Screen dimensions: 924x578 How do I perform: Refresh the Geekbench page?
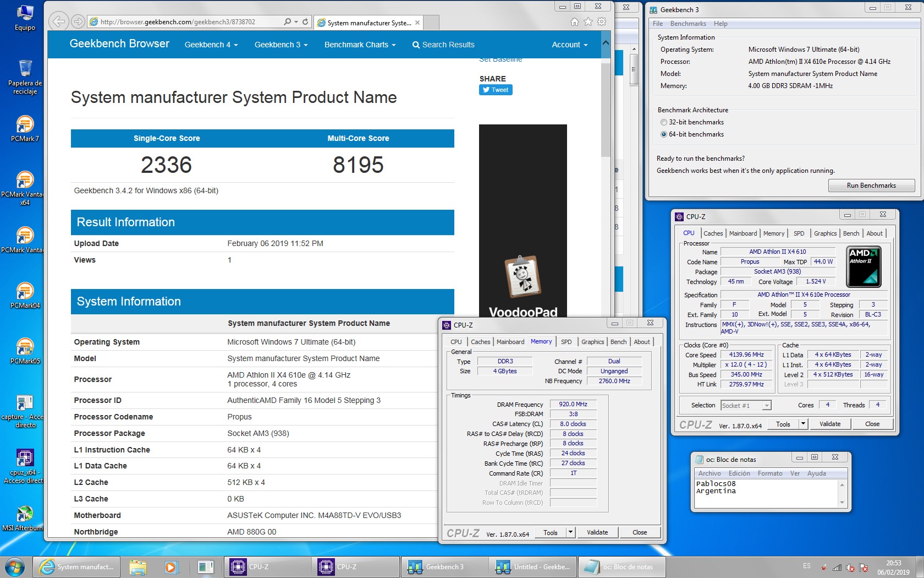pyautogui.click(x=305, y=21)
